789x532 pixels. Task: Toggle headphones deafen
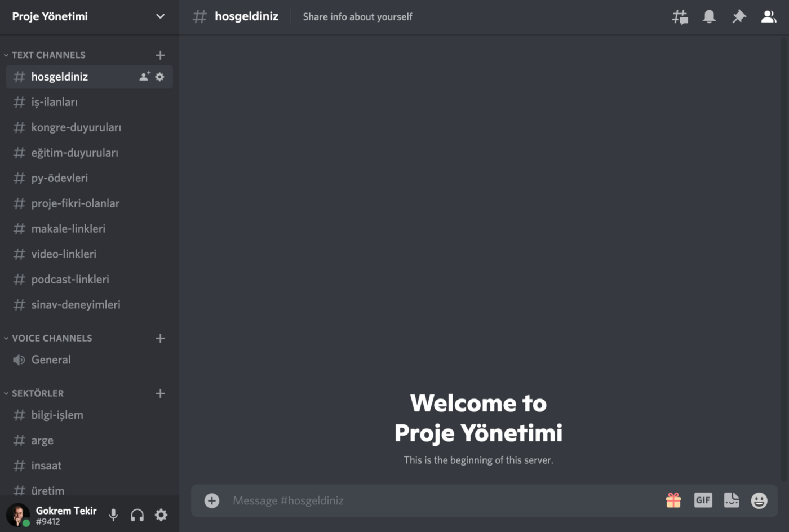137,515
